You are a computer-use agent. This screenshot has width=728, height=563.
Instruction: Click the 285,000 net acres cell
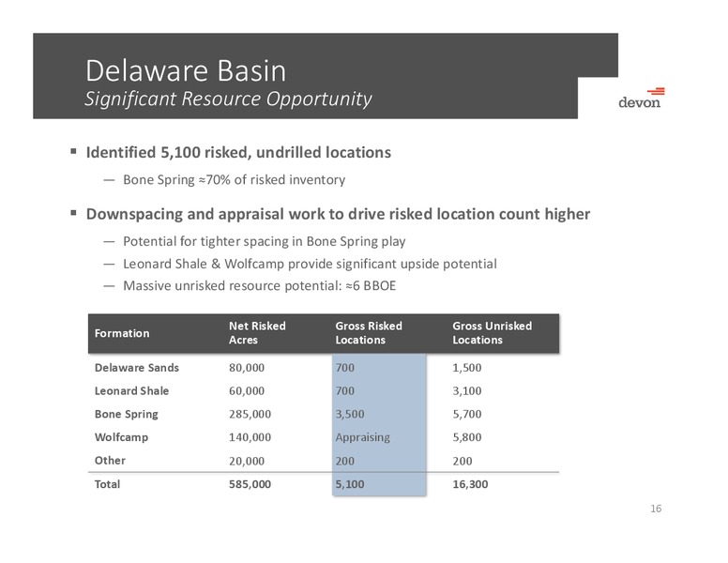[250, 415]
